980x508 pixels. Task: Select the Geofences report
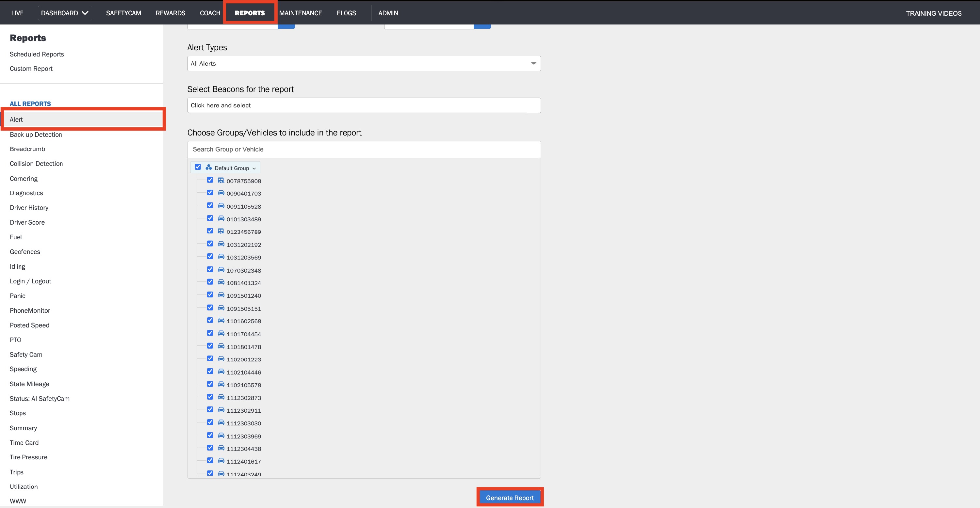point(25,252)
